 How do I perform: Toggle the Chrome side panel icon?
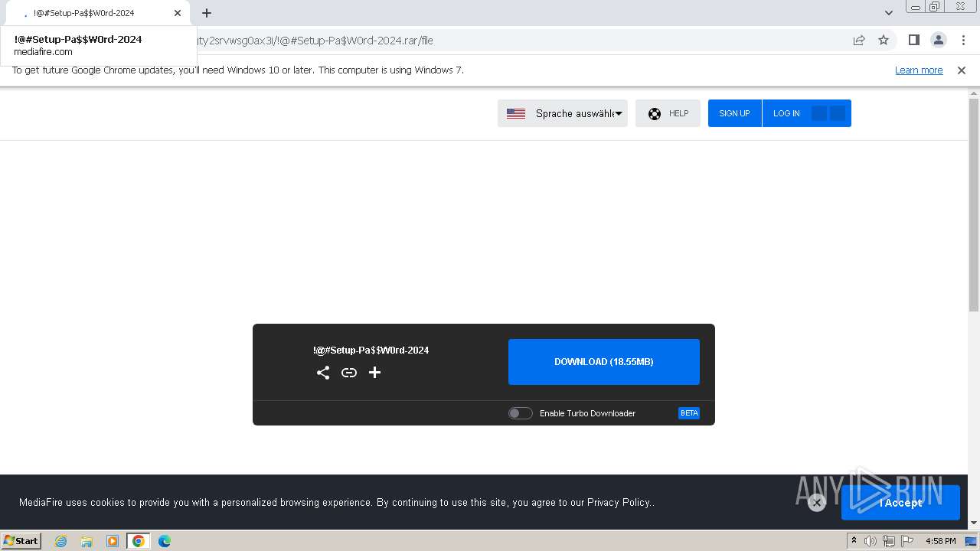pos(913,41)
